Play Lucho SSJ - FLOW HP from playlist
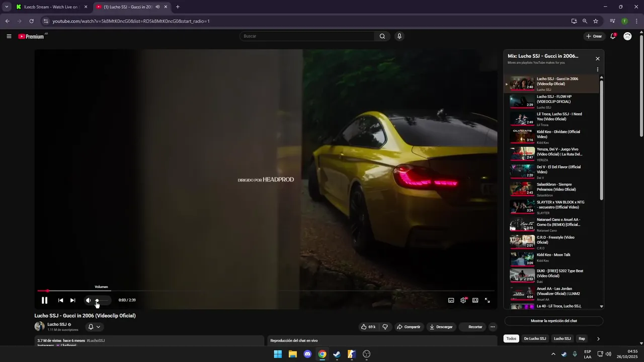The width and height of the screenshot is (644, 362). coord(552,102)
